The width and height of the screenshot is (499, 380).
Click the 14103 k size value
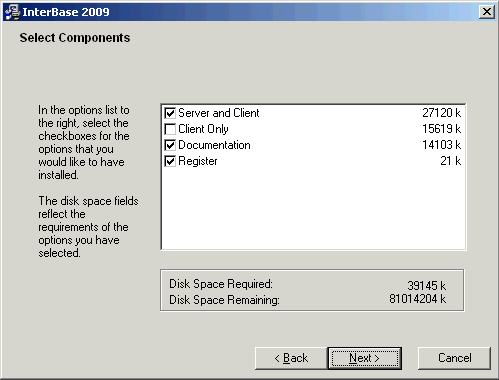click(x=442, y=145)
